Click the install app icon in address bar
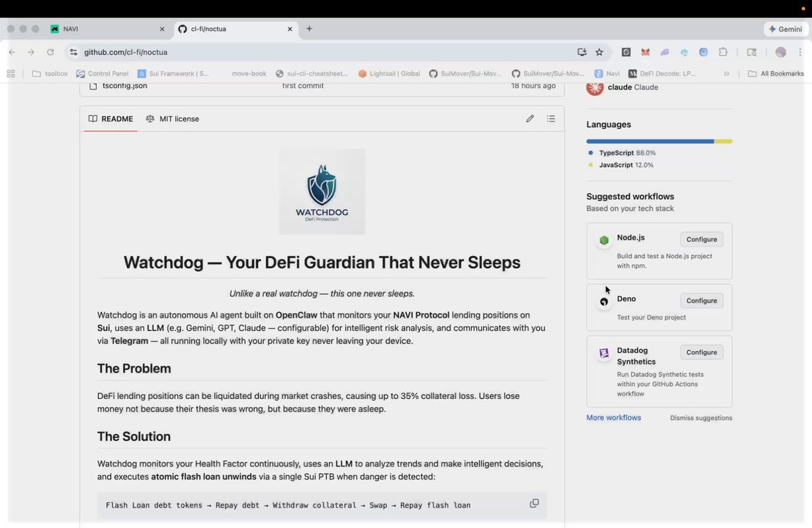The image size is (812, 528). [x=582, y=52]
